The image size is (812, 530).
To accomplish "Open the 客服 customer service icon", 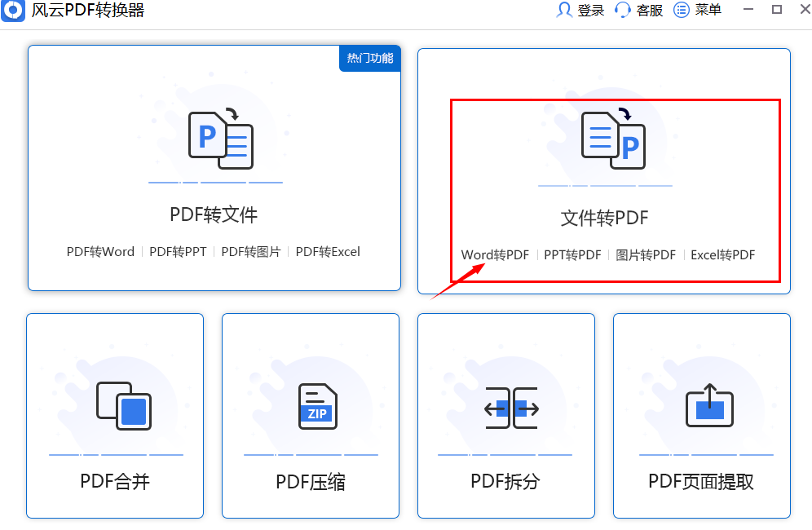I will tap(622, 11).
